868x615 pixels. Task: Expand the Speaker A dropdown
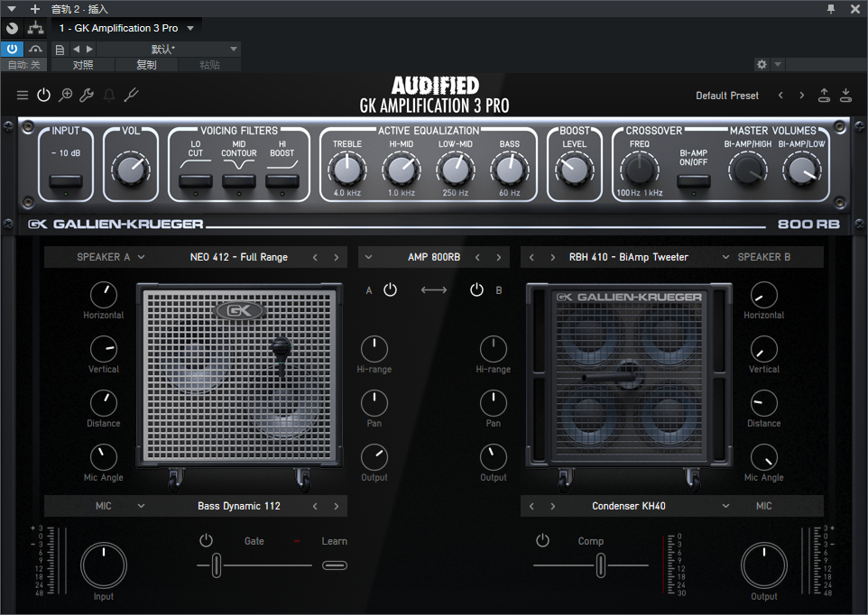(x=141, y=257)
